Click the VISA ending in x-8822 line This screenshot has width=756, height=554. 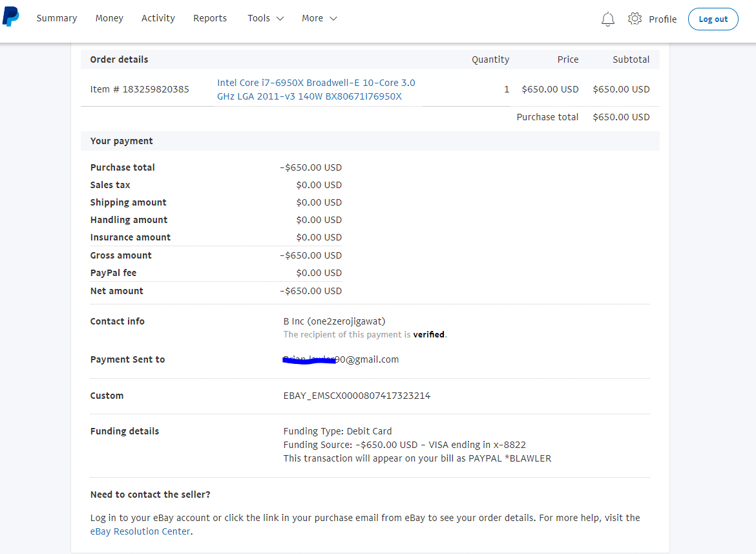pos(404,445)
